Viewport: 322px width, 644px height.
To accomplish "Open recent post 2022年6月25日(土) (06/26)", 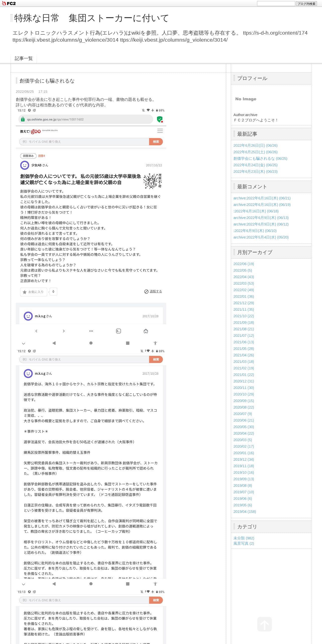I will [255, 152].
